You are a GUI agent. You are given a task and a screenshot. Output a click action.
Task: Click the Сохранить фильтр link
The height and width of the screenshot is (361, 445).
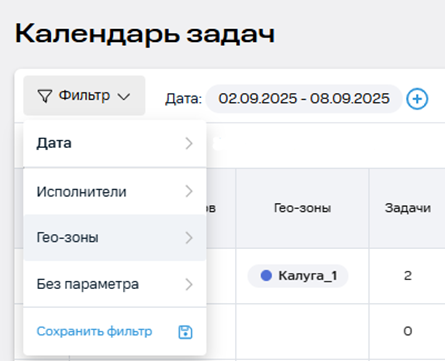(94, 331)
